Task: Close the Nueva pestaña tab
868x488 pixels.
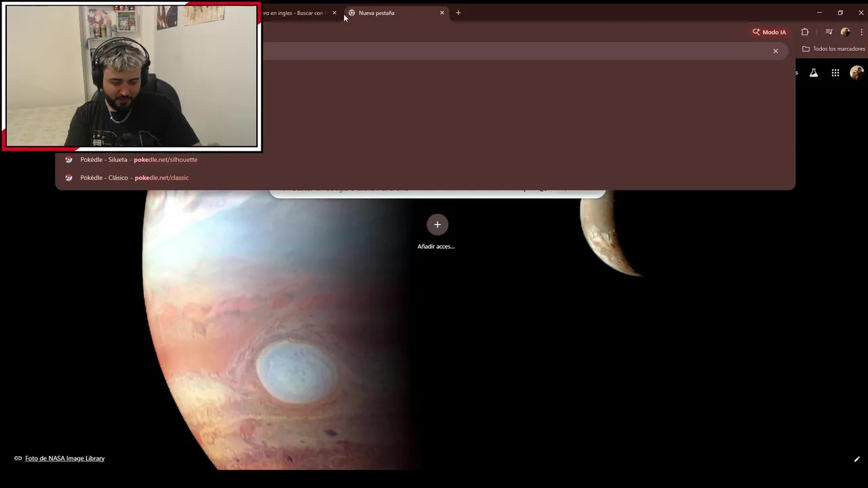Action: pyautogui.click(x=442, y=13)
